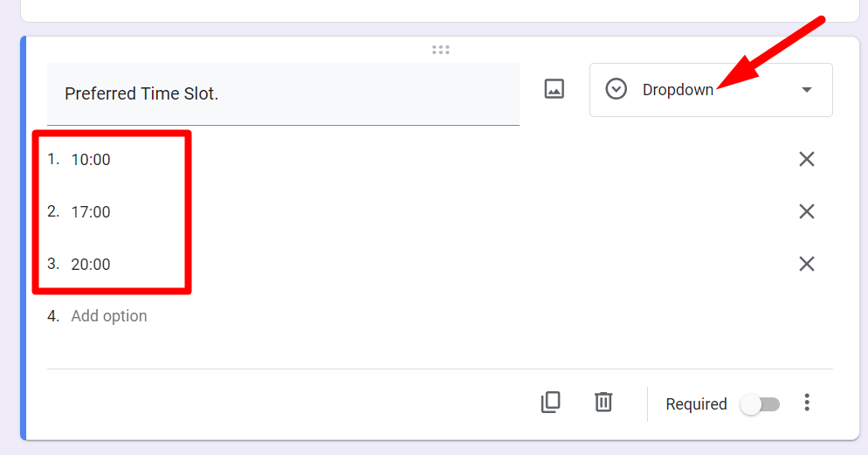Click the 'Dropdown' label text in type selector
The width and height of the screenshot is (868, 455).
(x=678, y=90)
